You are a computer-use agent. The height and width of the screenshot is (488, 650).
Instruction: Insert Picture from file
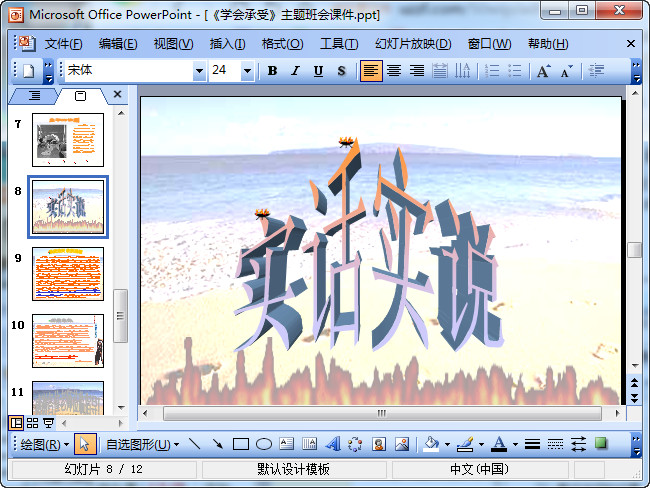[x=402, y=444]
